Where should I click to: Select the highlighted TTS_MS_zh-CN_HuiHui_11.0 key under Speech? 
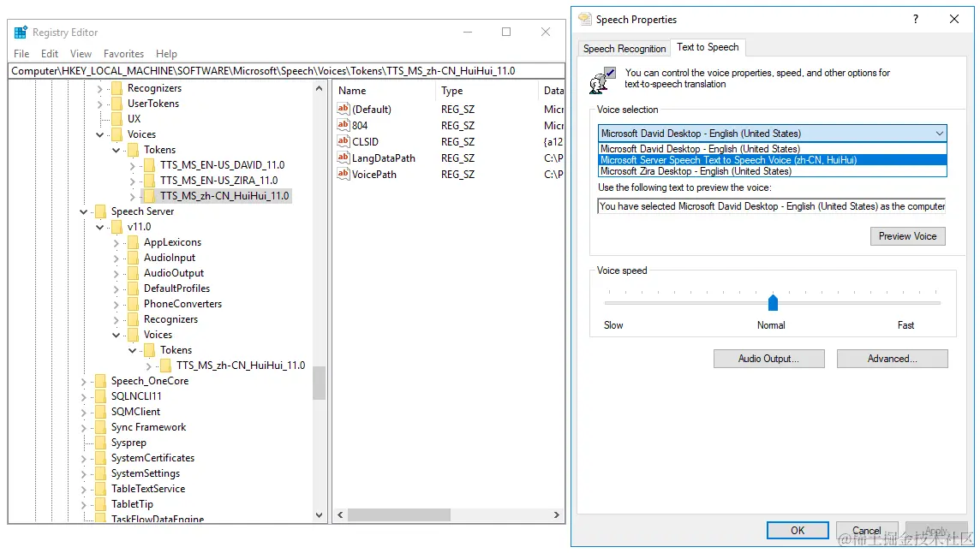(224, 196)
